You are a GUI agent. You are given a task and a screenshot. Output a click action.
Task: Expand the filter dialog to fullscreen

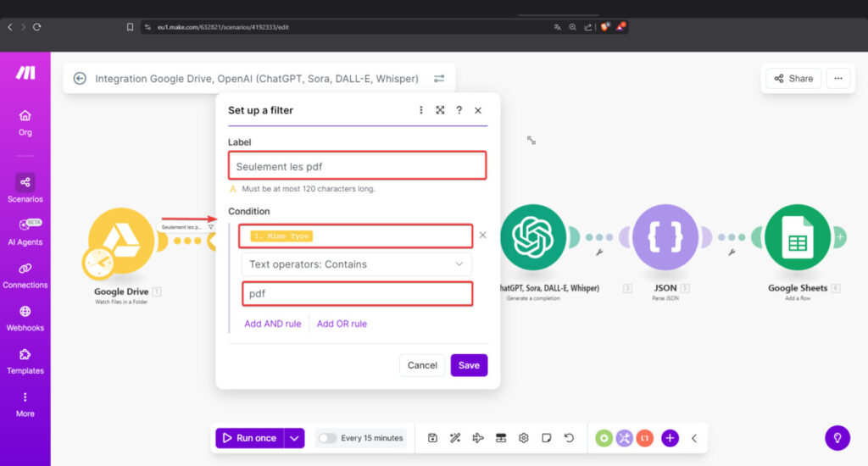[x=440, y=110]
